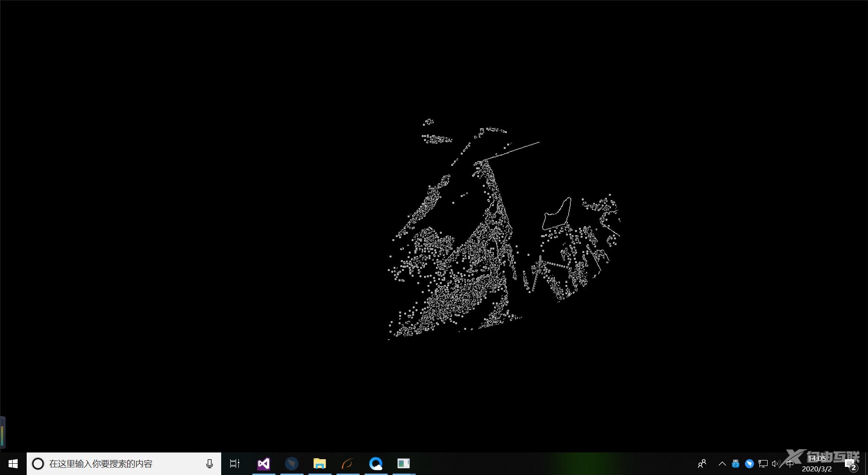The width and height of the screenshot is (868, 475).
Task: Open the Action Center notifications
Action: [x=850, y=464]
